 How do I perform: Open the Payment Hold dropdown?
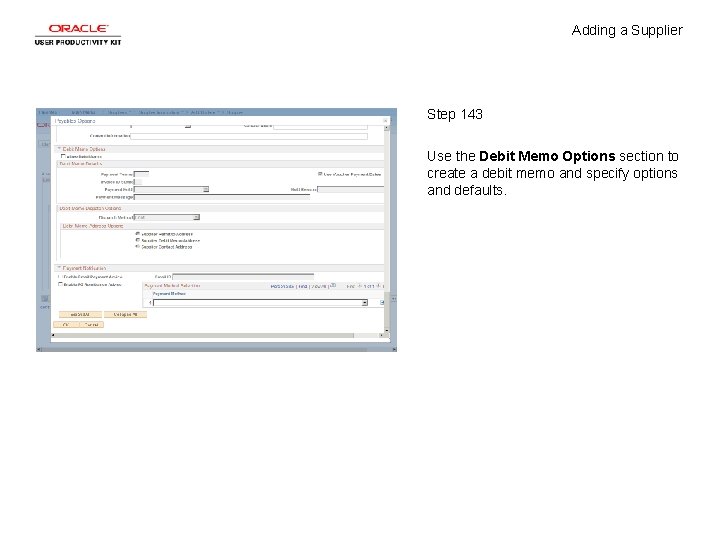click(x=206, y=189)
